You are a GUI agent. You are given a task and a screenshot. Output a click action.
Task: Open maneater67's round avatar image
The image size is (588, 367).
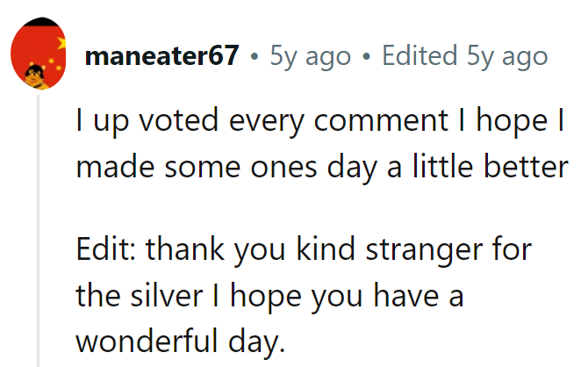[x=39, y=54]
